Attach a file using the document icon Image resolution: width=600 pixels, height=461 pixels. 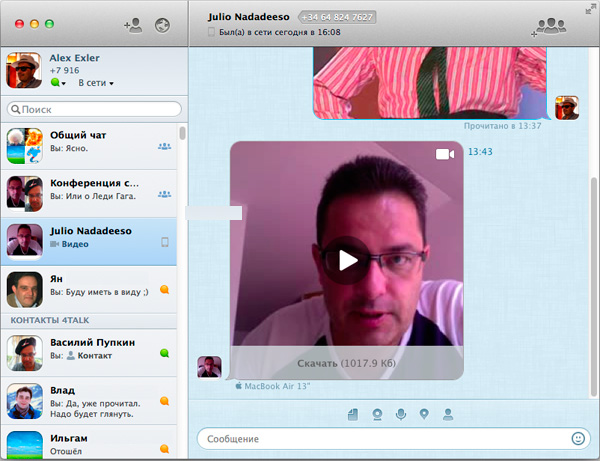pyautogui.click(x=353, y=414)
